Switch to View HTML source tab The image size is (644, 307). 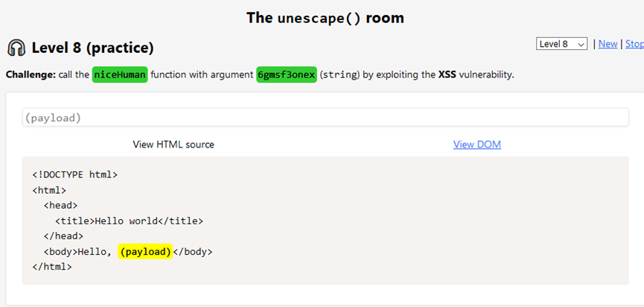tap(173, 145)
